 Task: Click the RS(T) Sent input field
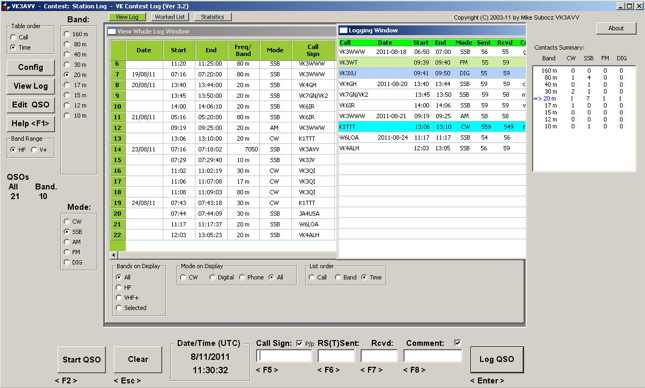[x=336, y=356]
